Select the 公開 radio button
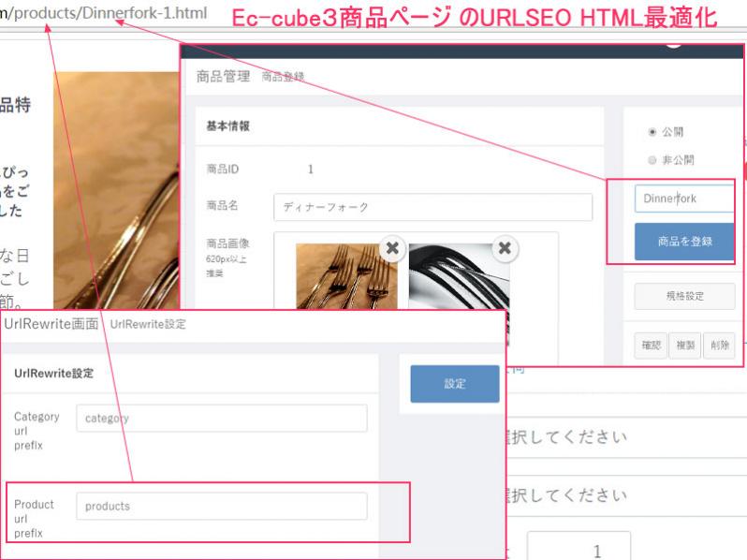747x560 pixels. pyautogui.click(x=652, y=132)
